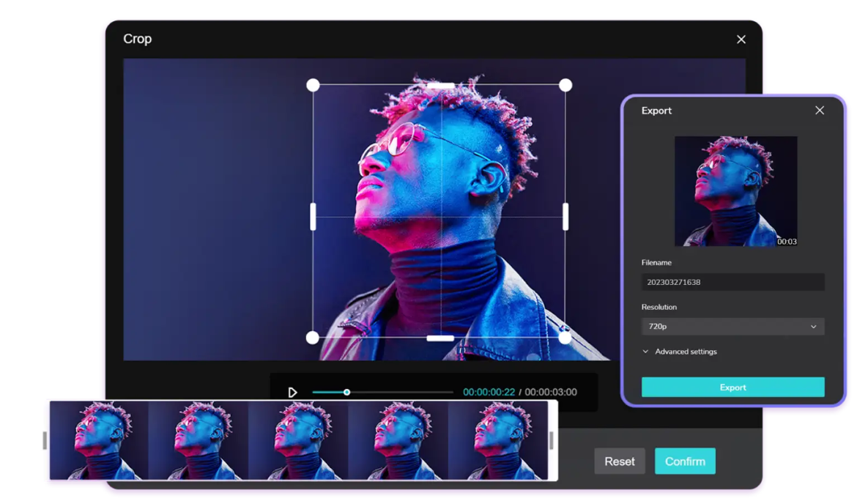This screenshot has width=868, height=501.
Task: Click the export preview thumbnail
Action: (x=735, y=191)
